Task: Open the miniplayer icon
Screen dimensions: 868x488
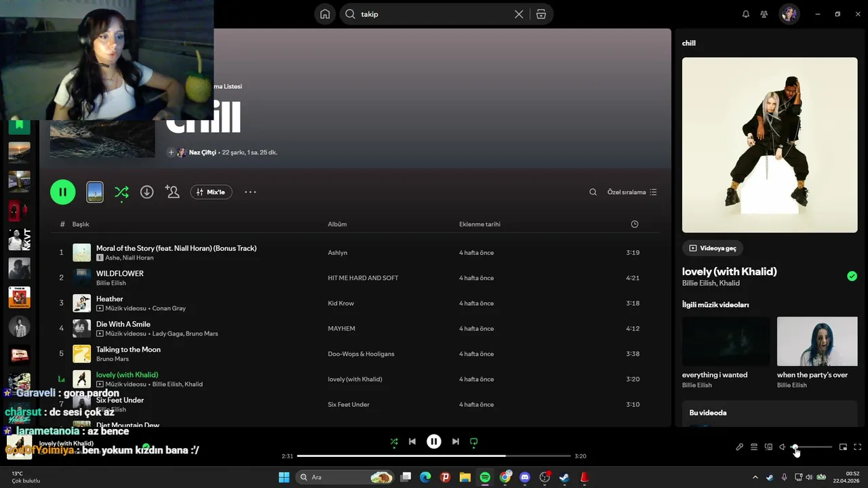Action: click(x=843, y=447)
